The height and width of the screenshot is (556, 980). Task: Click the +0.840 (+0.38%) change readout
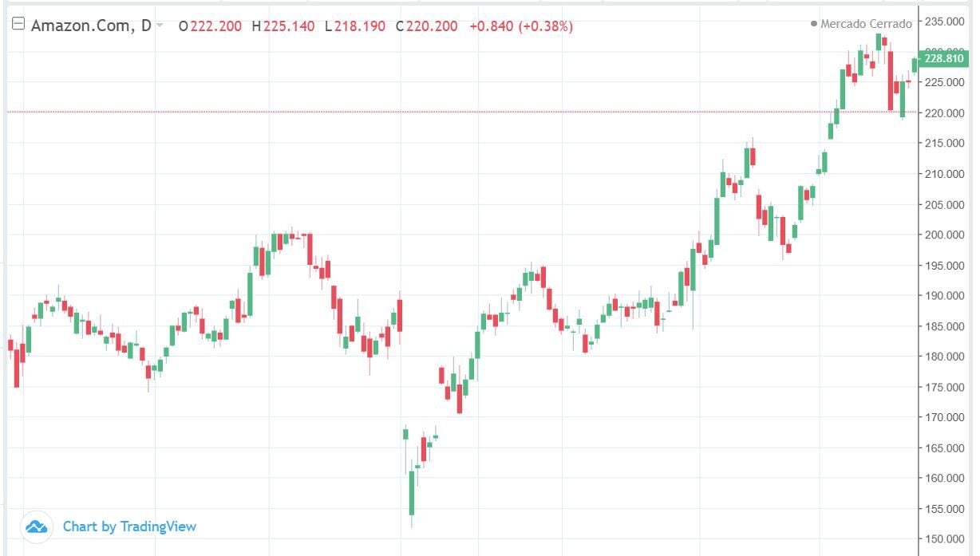tap(520, 26)
